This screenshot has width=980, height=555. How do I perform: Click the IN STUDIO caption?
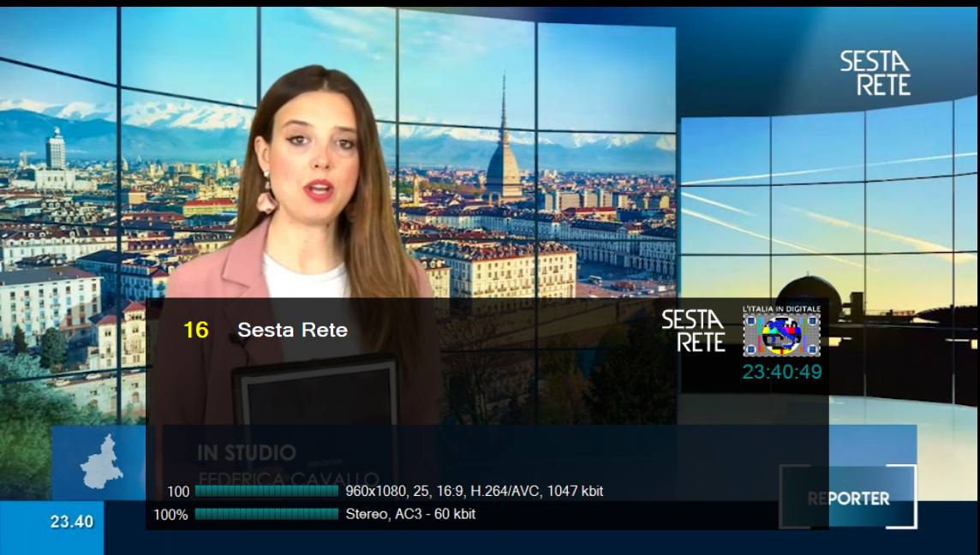click(x=246, y=452)
